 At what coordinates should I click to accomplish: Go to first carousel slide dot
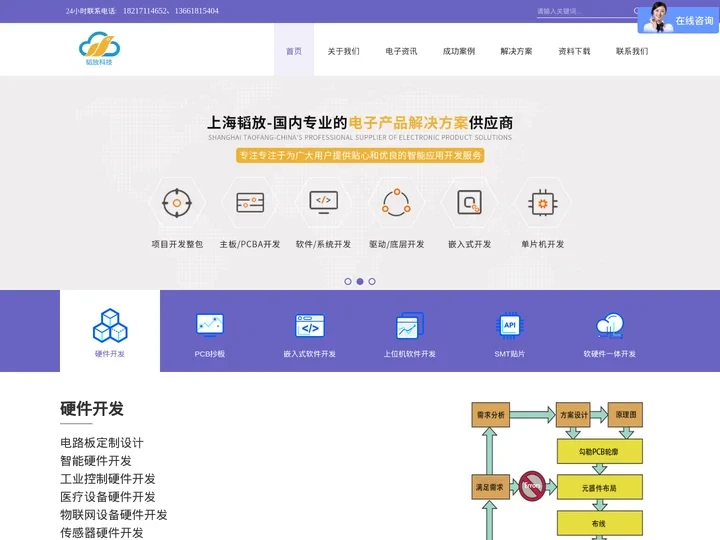[348, 281]
